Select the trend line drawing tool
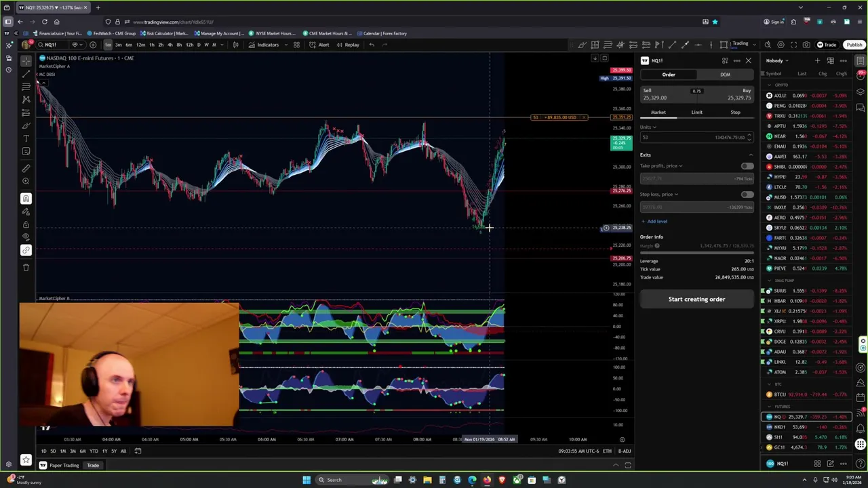868x488 pixels. tap(26, 73)
